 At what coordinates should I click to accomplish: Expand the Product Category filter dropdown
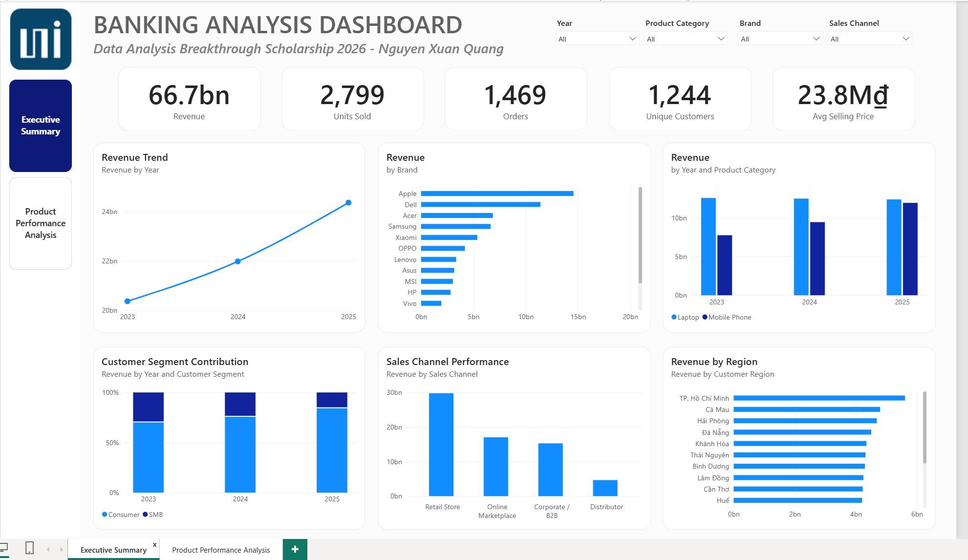pyautogui.click(x=686, y=39)
